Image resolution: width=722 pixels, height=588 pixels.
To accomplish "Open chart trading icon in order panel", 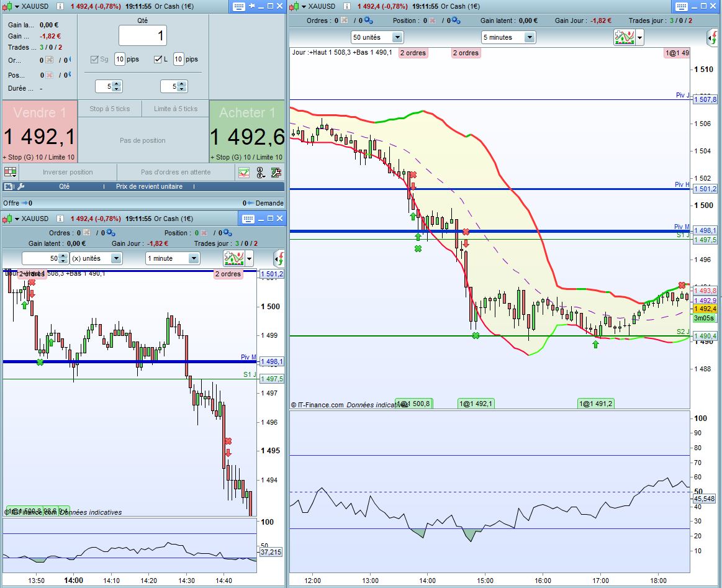I will coord(244,173).
